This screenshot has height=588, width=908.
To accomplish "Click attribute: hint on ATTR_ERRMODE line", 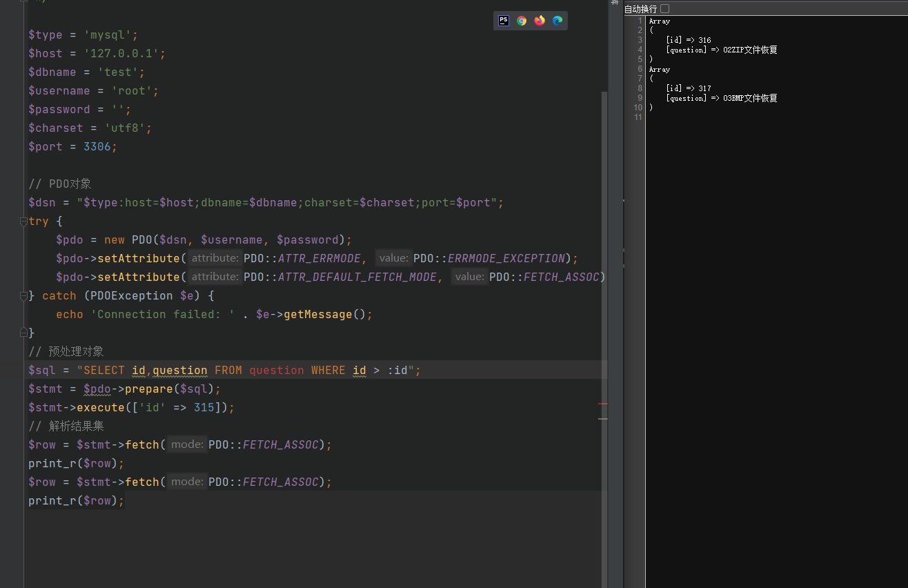I will (215, 258).
